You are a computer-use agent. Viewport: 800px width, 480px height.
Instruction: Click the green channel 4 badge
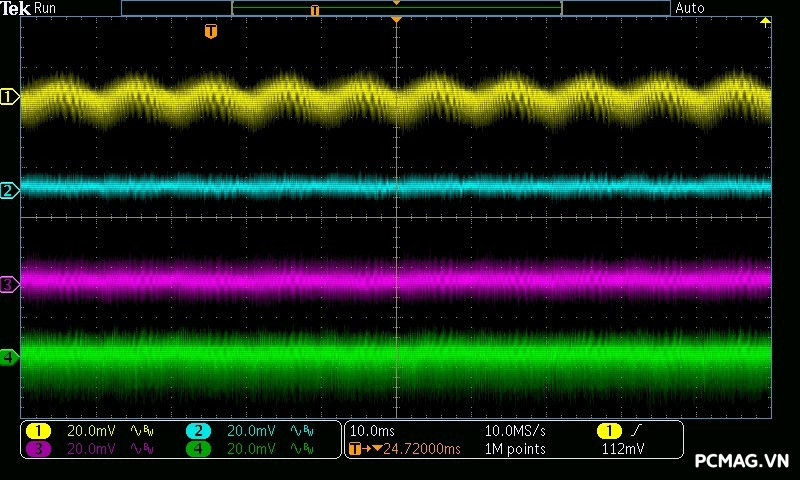click(198, 449)
